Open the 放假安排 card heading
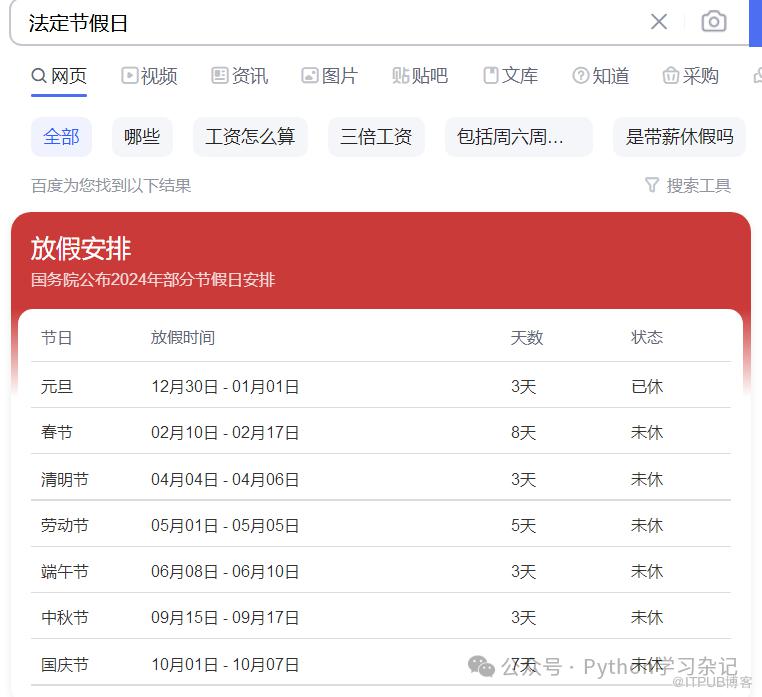Viewport: 762px width, 697px height. [x=81, y=248]
